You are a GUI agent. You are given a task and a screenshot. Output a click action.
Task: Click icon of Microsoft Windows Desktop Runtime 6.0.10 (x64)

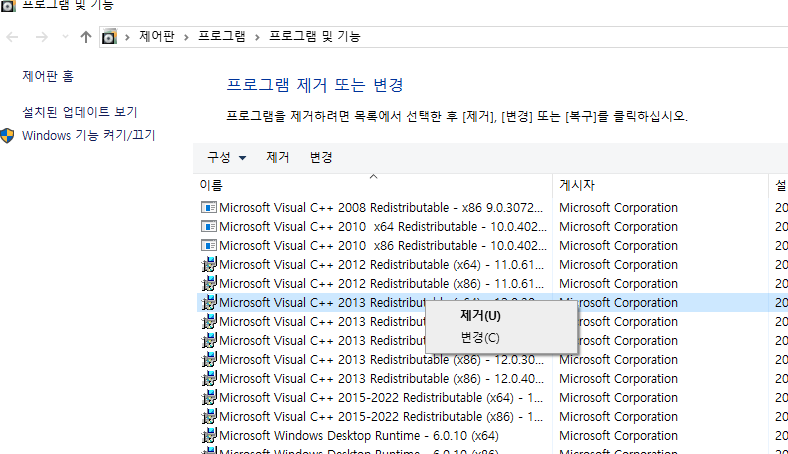coord(209,436)
